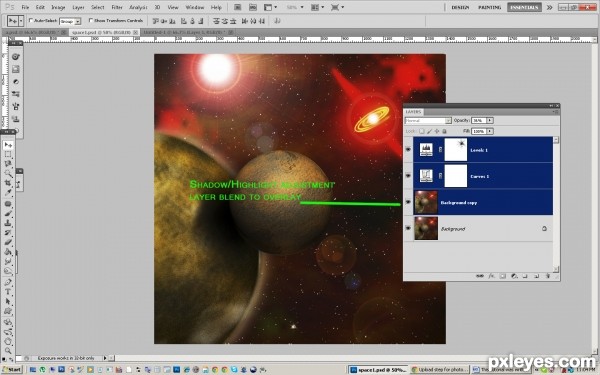The image size is (600, 375).
Task: Add a layer mask from Layers panel bottom
Action: click(x=503, y=276)
